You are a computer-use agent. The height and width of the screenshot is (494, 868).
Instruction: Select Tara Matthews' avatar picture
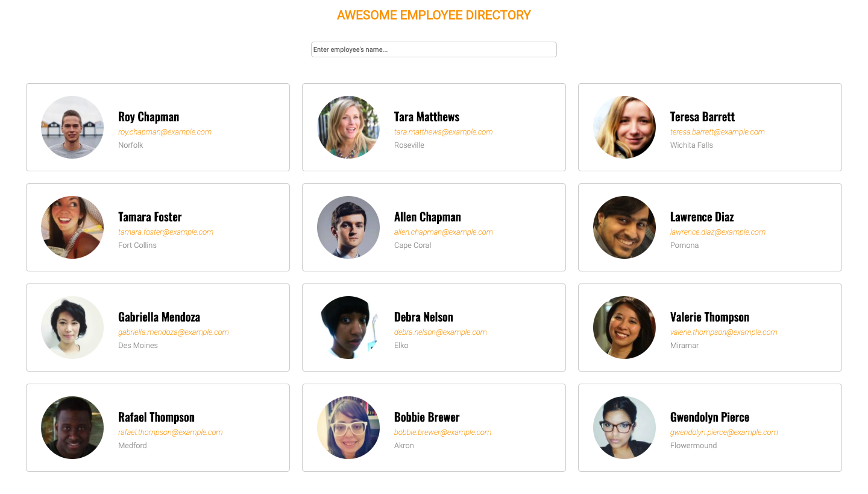(348, 127)
